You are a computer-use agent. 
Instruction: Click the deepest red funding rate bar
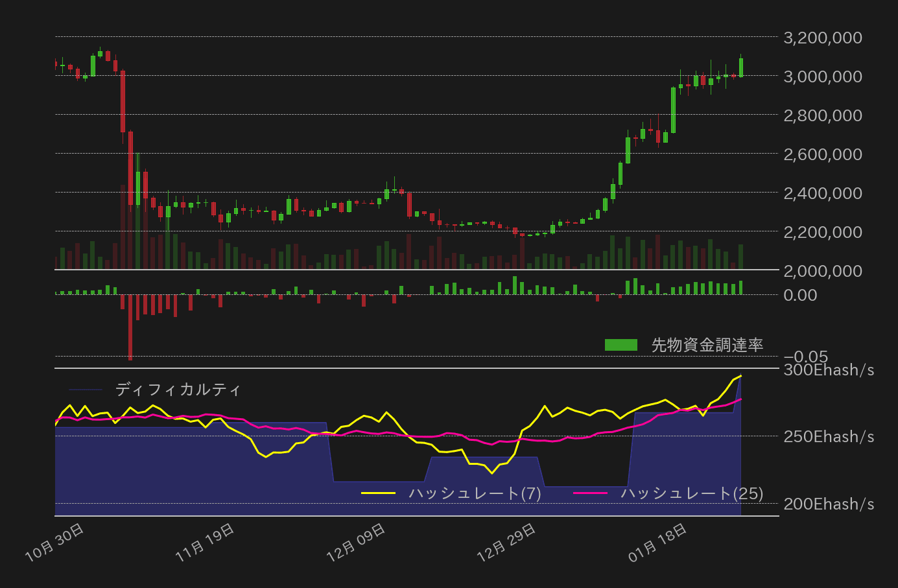130,324
